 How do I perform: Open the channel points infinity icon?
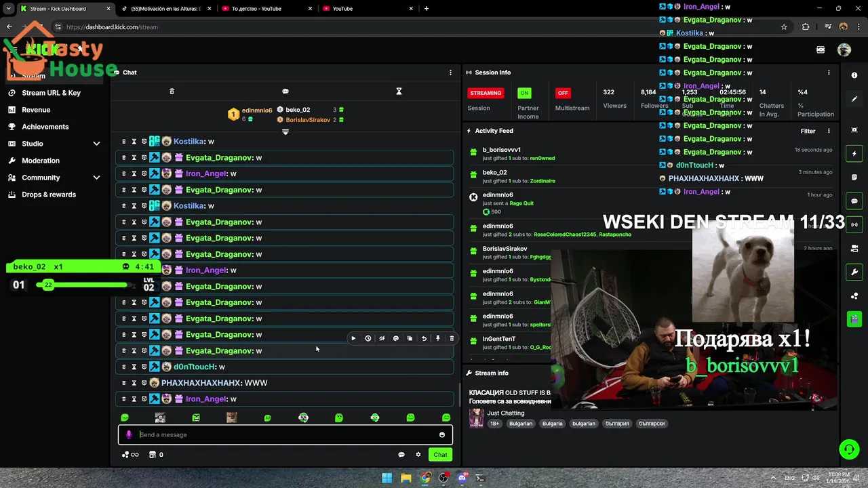(130, 455)
